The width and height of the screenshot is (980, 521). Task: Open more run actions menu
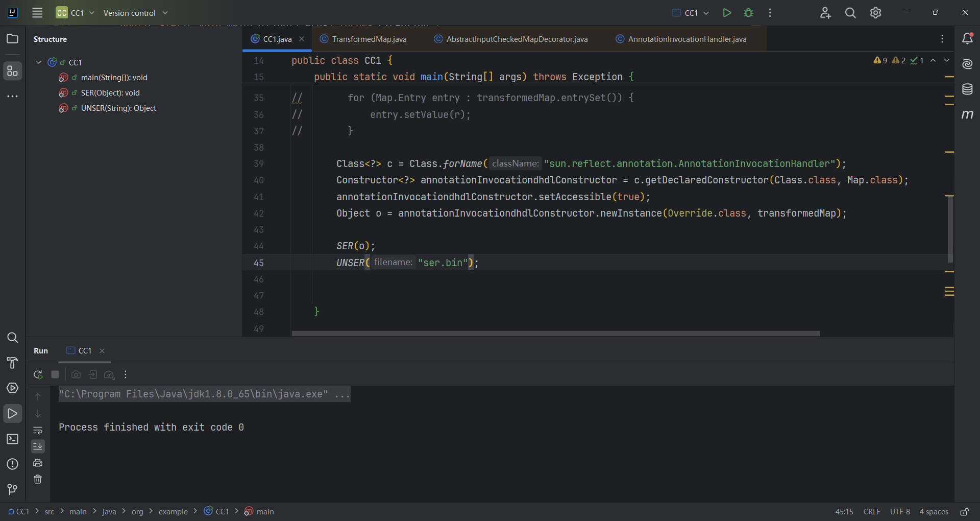[x=770, y=13]
